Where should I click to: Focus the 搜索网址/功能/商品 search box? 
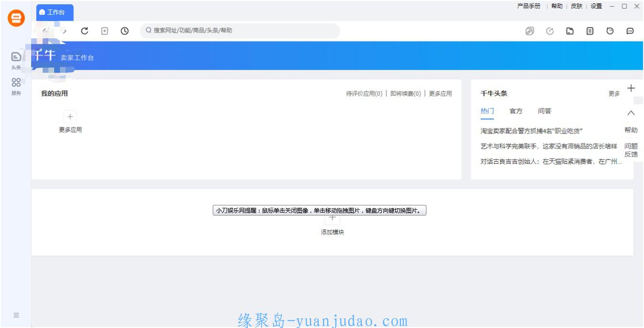click(x=240, y=31)
